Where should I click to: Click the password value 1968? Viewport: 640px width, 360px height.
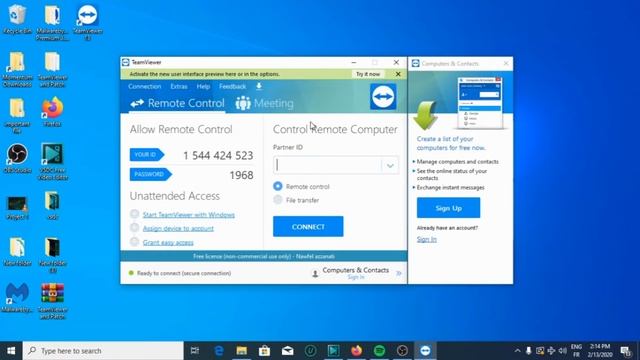241,175
